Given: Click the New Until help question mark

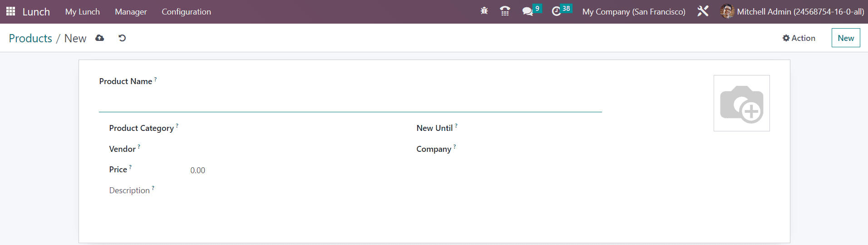Looking at the screenshot, I should [x=456, y=126].
